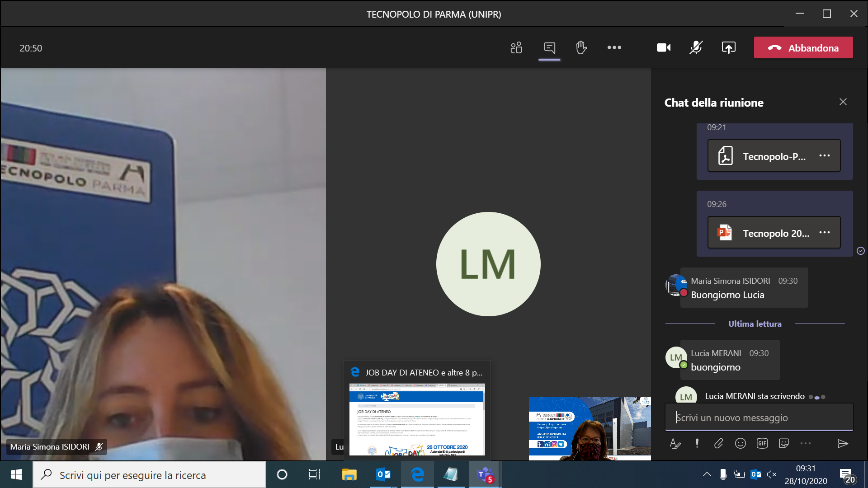Open the Windows Start menu
Viewport: 868px width, 488px height.
pos(16,474)
